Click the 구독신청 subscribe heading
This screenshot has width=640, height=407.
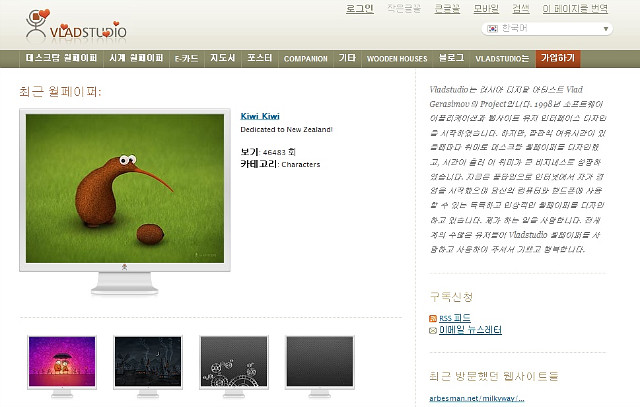[451, 296]
